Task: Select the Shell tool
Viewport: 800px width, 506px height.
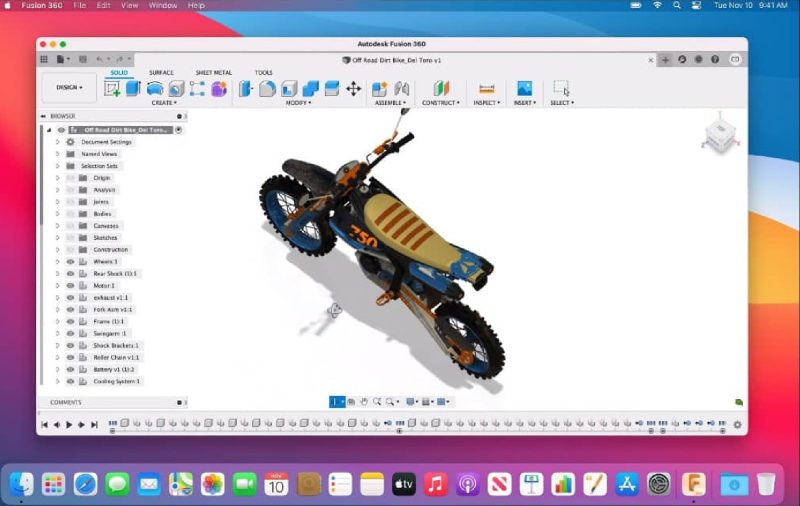Action: (289, 89)
